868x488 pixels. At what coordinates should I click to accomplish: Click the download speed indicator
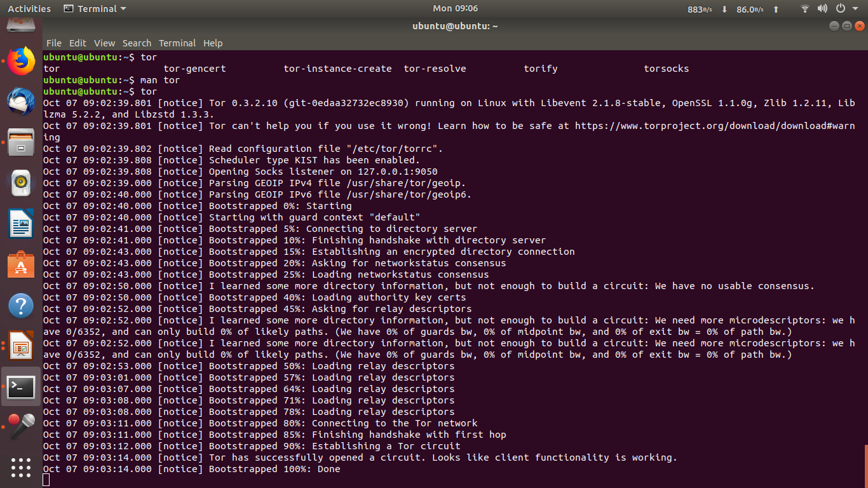[708, 10]
